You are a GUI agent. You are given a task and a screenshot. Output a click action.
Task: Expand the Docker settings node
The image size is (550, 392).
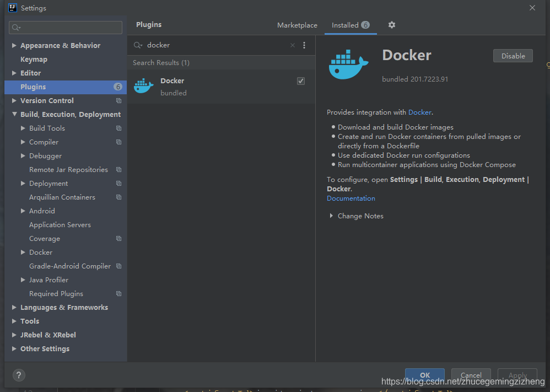coord(23,253)
